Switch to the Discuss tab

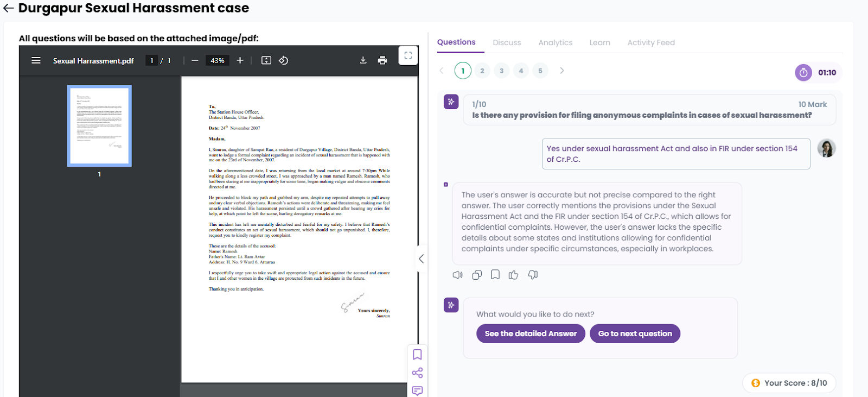pyautogui.click(x=507, y=42)
